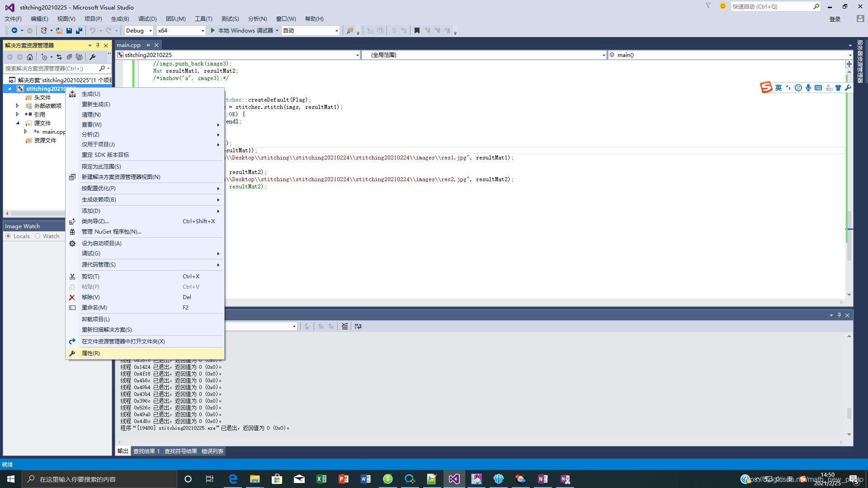Pin the main.cpp editor tab
Image resolution: width=868 pixels, height=488 pixels.
pyautogui.click(x=148, y=45)
